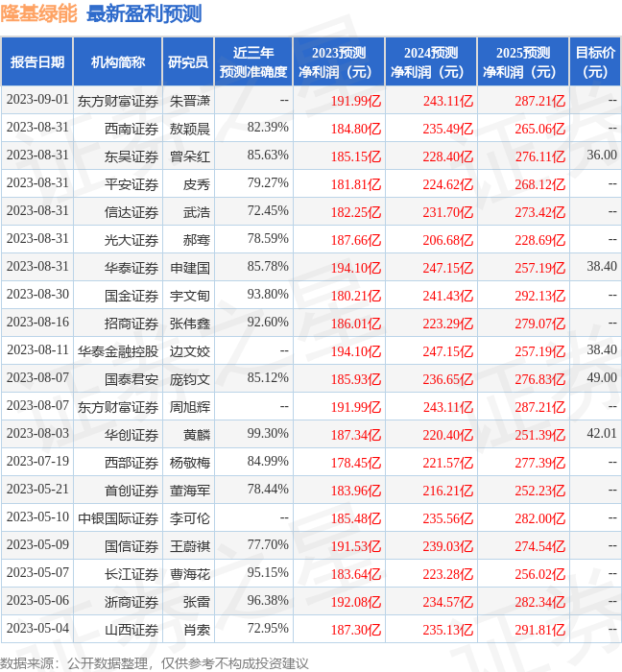This screenshot has height=672, width=622.
Task: Select the 研究员 column header
Action: click(188, 61)
